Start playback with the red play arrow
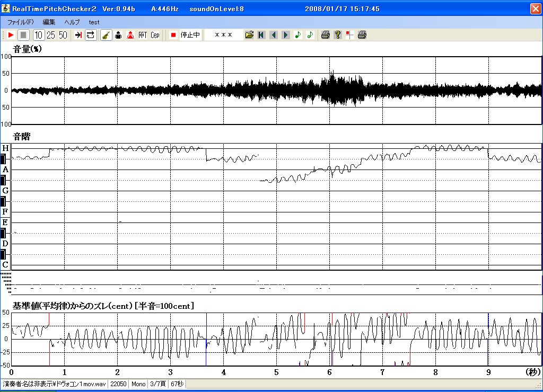Viewport: 543px width, 392px height. coord(11,35)
